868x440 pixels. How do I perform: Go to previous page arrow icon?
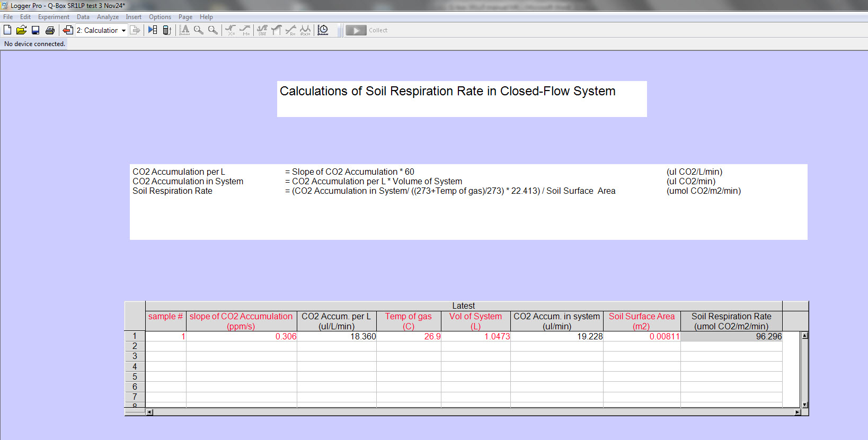click(x=68, y=30)
